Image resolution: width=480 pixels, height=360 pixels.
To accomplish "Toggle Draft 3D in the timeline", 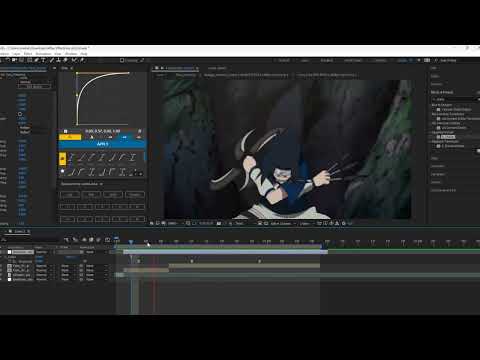I will coord(75,239).
